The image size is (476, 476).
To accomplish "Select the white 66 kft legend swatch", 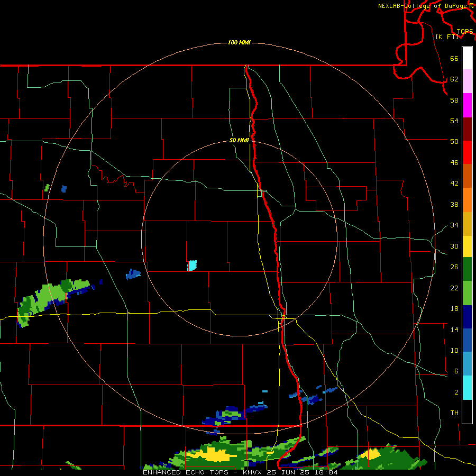I will tap(467, 58).
